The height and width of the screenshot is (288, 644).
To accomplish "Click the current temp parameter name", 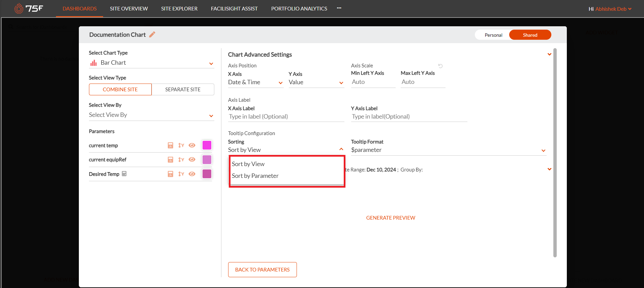I will coord(103,146).
